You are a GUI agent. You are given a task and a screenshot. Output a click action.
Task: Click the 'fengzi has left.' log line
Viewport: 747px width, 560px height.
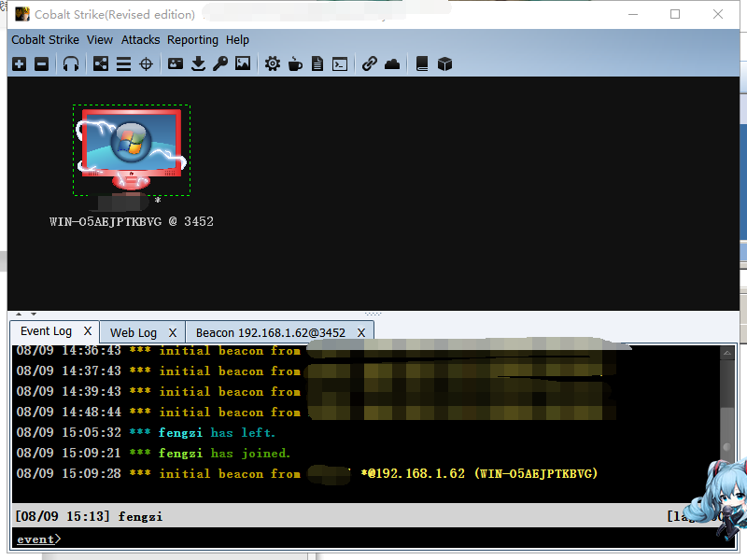point(146,432)
